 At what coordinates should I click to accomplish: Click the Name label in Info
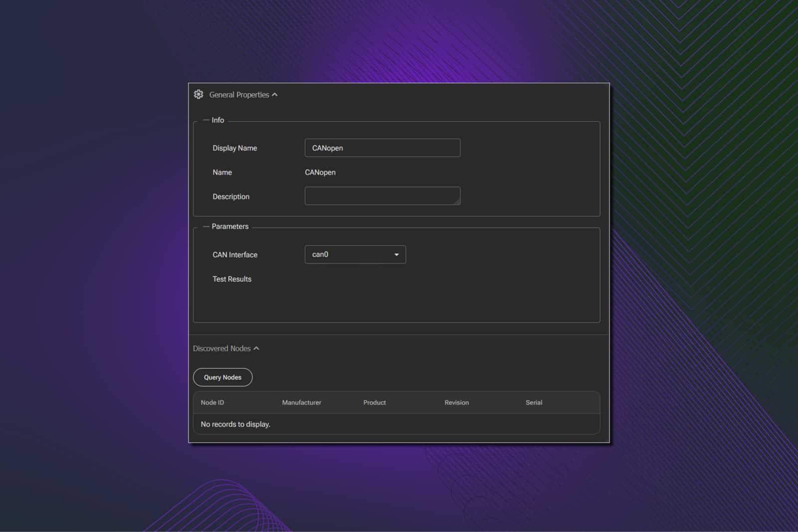tap(222, 173)
